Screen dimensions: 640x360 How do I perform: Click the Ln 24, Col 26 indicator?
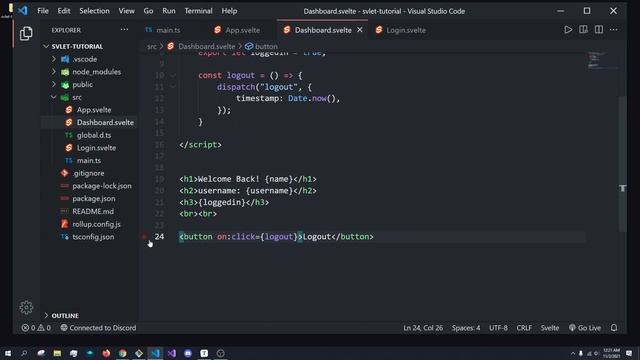(423, 328)
